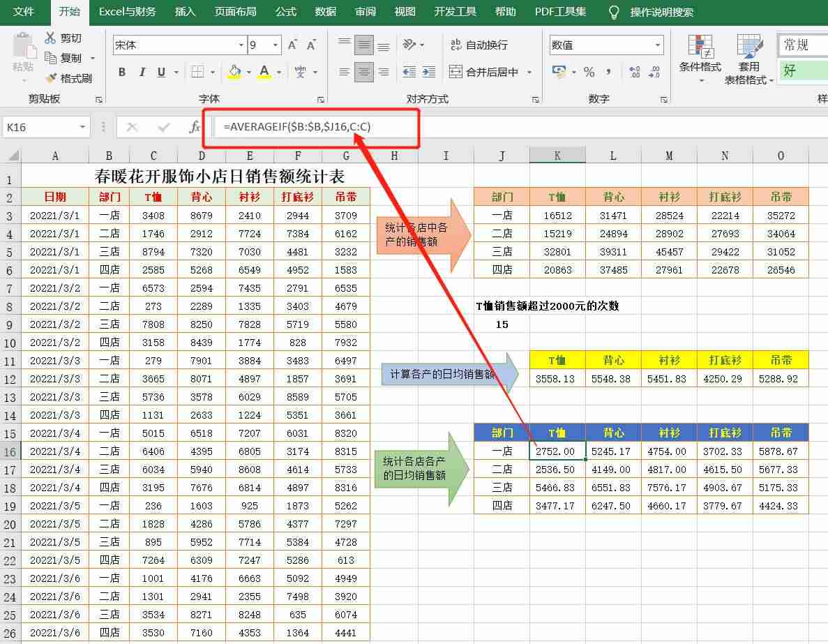Open the font size dropdown
This screenshot has width=828, height=644.
(x=275, y=45)
